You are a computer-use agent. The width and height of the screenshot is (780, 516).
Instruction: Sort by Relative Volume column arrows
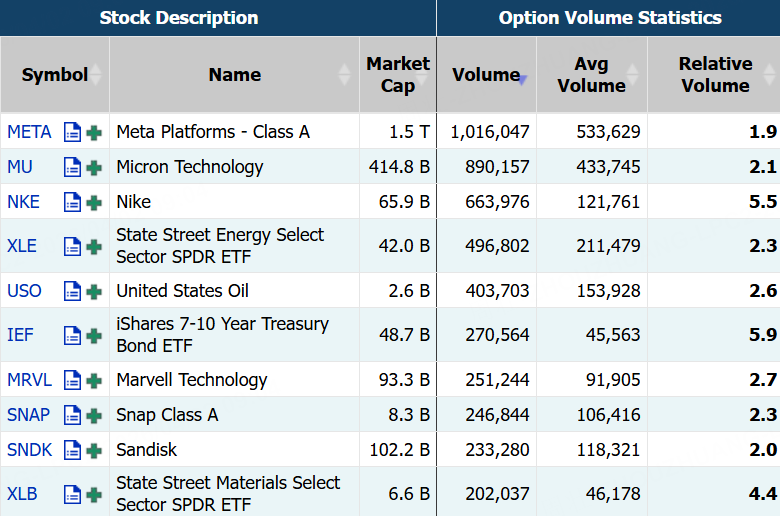click(769, 75)
